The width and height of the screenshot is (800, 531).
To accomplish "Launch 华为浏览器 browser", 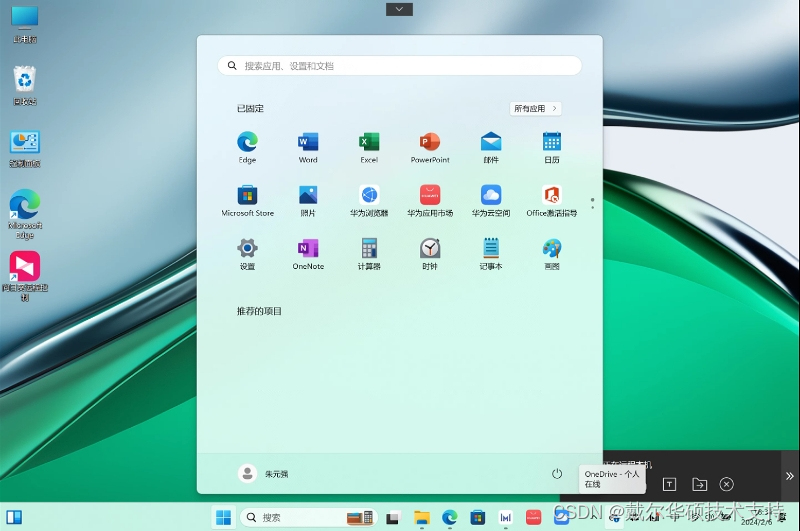I will pyautogui.click(x=369, y=201).
